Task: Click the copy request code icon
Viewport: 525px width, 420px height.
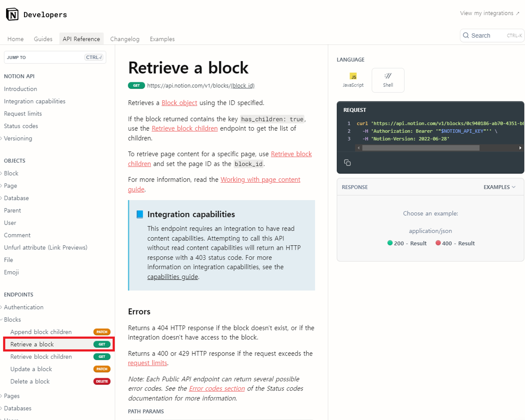Action: coord(347,163)
